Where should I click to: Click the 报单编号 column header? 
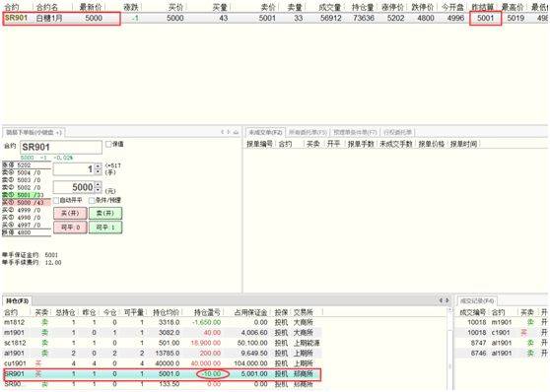tap(259, 144)
